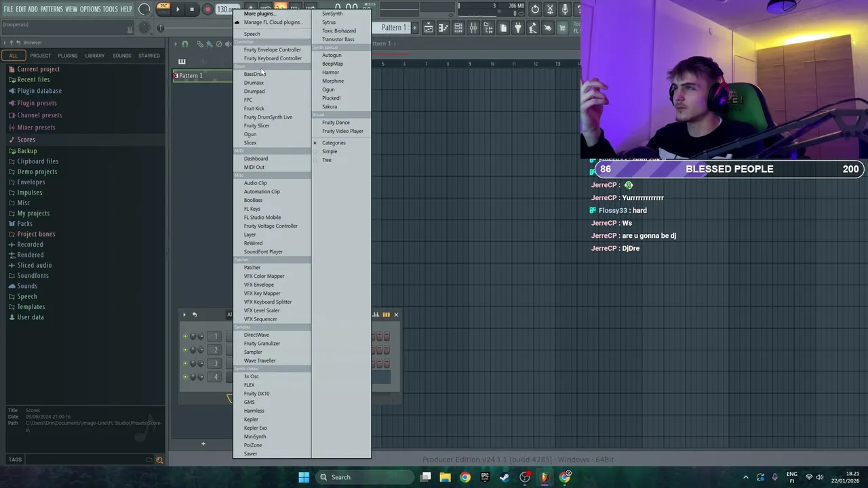
Task: Click the channel 1 volume knob
Action: [x=201, y=336]
